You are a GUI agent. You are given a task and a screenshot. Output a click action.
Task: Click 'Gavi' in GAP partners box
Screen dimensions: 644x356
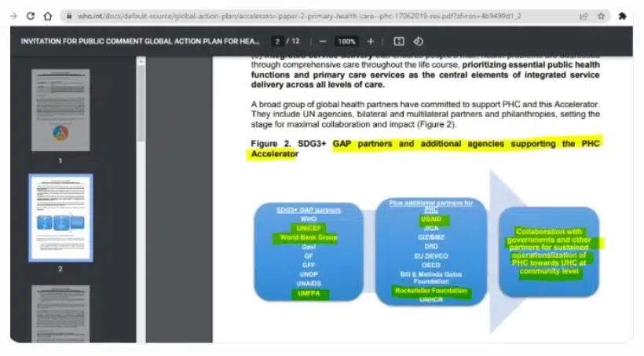[x=309, y=247]
